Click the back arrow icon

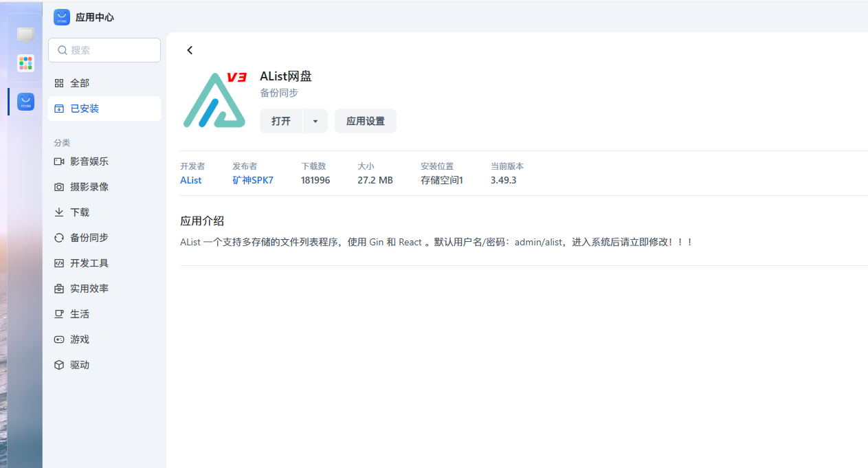click(x=190, y=50)
